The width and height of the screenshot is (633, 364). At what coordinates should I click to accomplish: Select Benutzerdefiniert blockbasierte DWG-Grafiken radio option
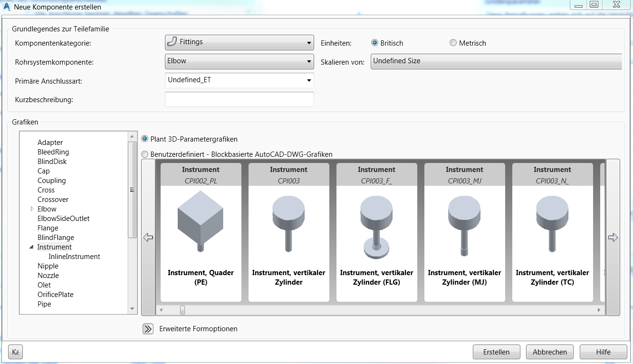click(145, 154)
